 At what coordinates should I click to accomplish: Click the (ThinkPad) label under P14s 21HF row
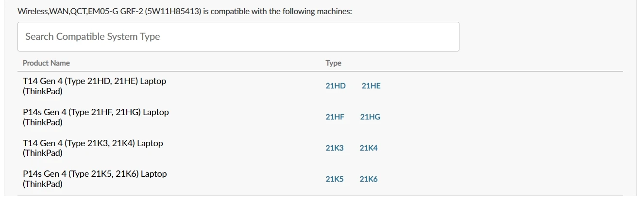(43, 122)
